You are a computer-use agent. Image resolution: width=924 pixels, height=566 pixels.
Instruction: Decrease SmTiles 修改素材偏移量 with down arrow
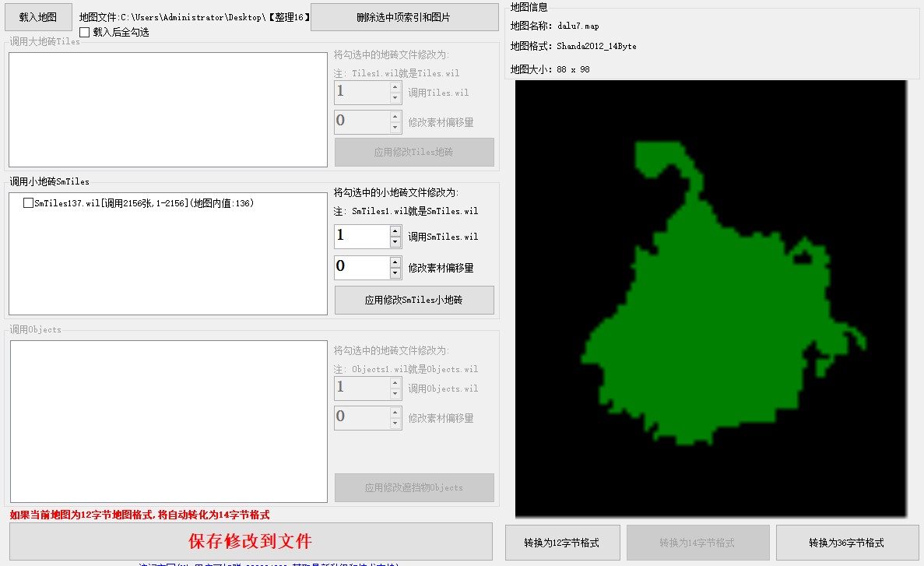pos(395,273)
